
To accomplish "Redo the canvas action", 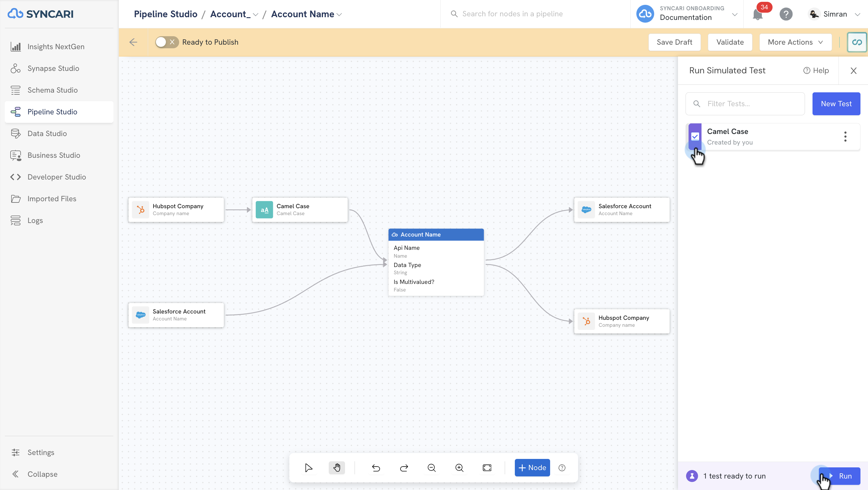I will [404, 468].
